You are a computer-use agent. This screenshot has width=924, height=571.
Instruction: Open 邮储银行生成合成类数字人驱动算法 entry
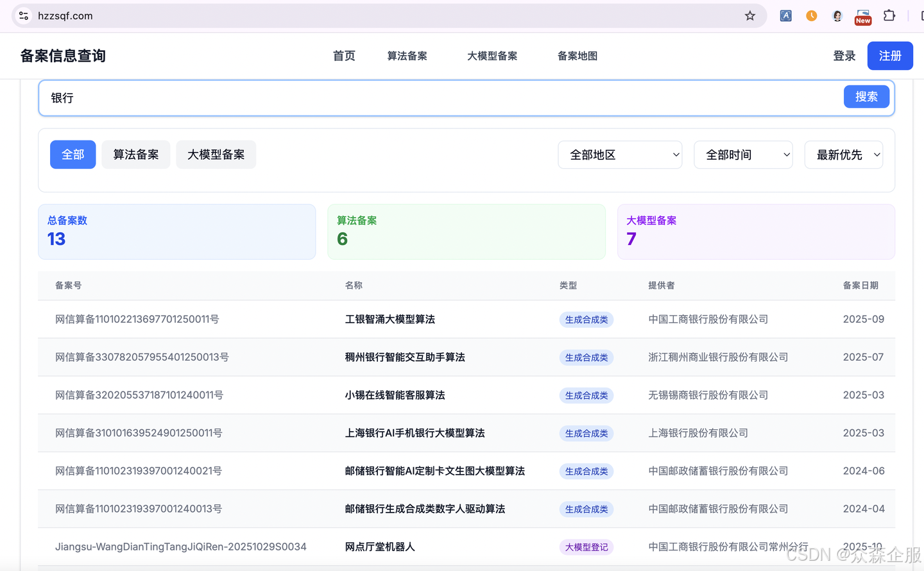point(425,509)
